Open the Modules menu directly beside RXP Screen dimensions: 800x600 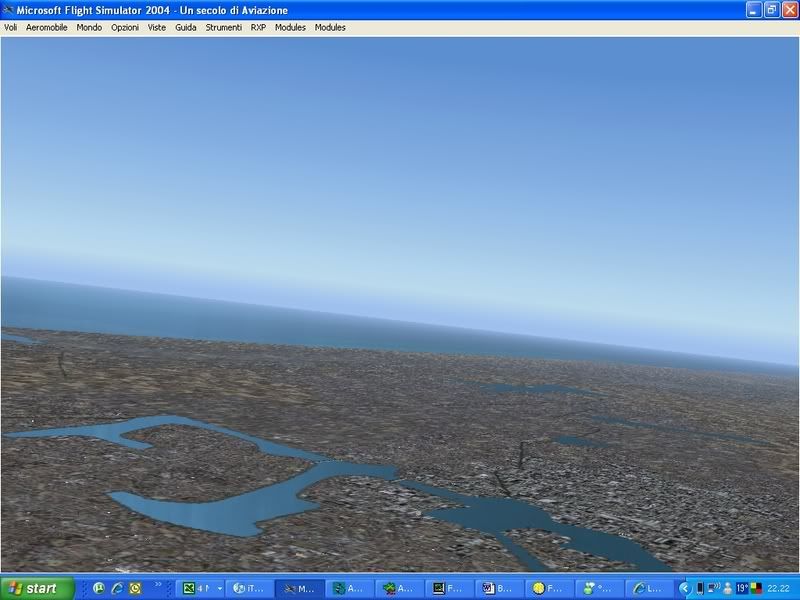[290, 28]
